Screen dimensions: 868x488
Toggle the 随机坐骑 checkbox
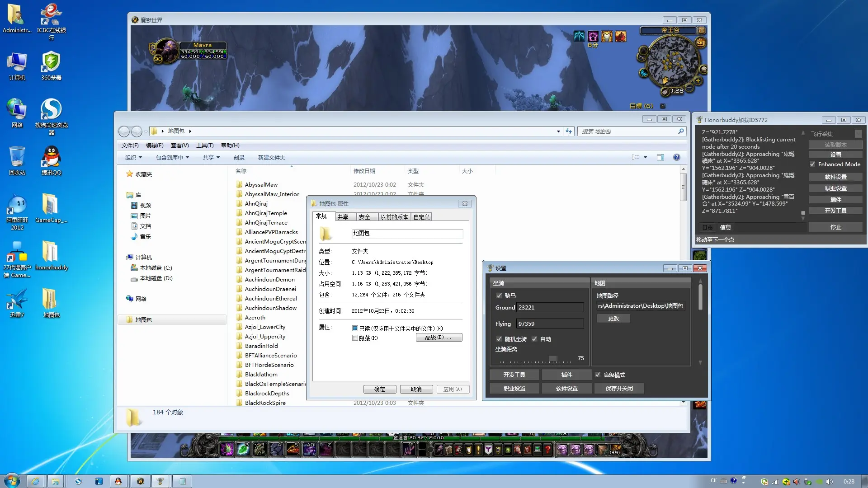click(x=499, y=339)
